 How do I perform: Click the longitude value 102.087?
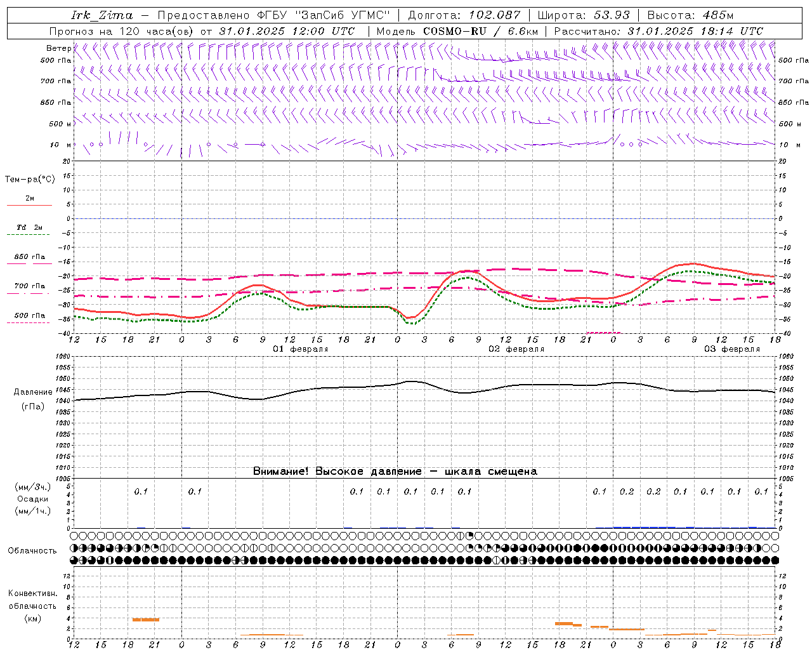[x=495, y=15]
